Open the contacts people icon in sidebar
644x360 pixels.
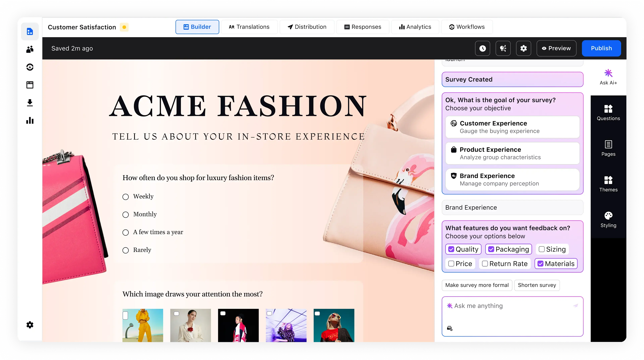click(30, 49)
